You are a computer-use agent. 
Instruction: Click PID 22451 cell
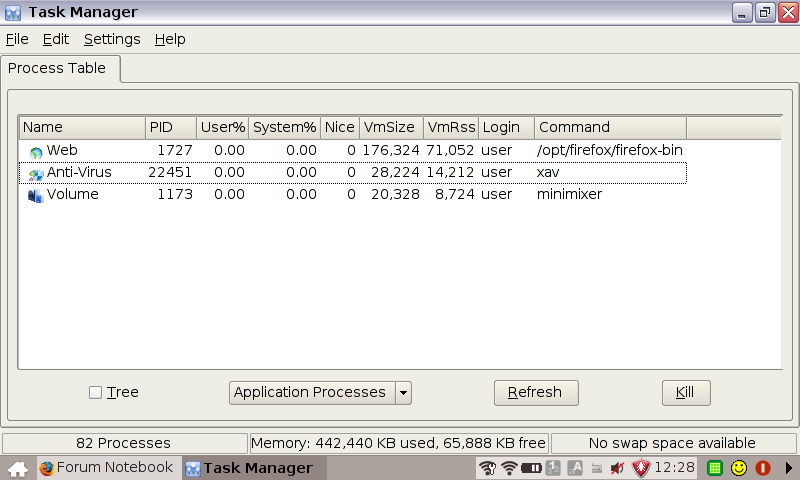tap(170, 172)
